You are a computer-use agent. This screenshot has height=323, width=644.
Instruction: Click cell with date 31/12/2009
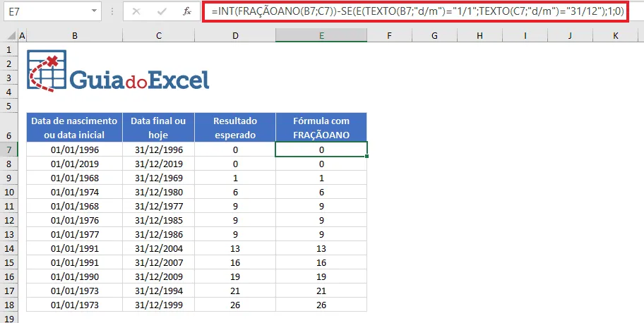[159, 276]
